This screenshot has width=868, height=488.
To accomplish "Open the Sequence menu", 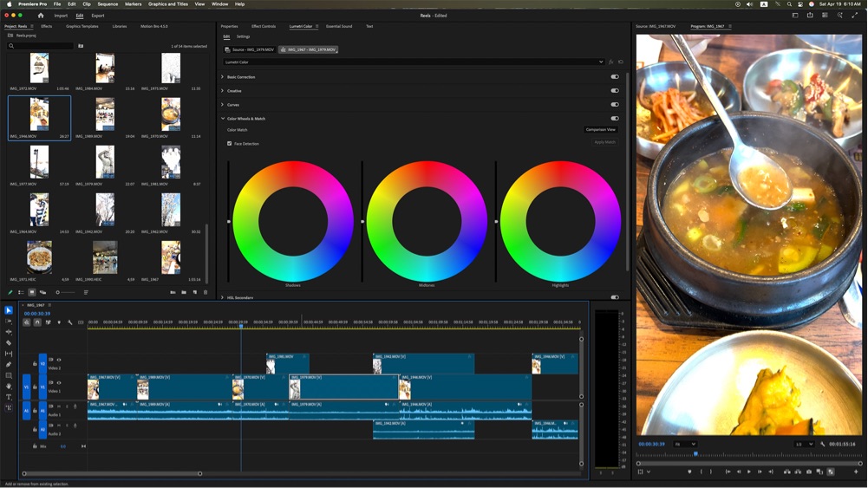I will 108,3.
